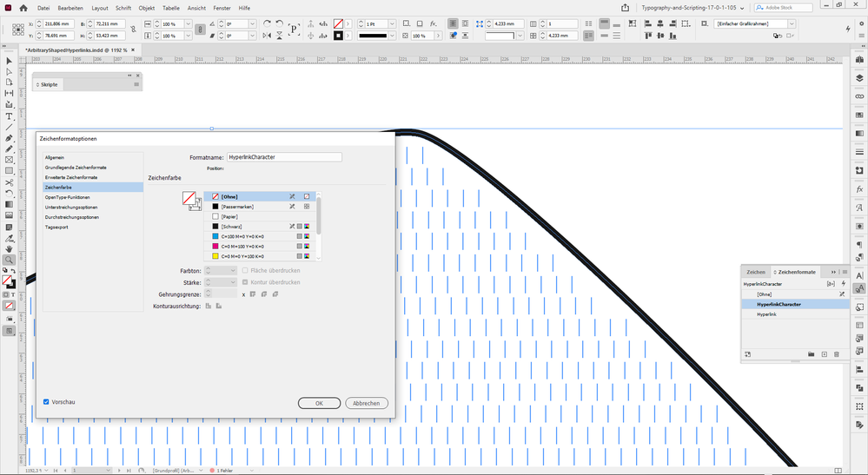Toggle constrain width and height proportions link

(x=133, y=30)
